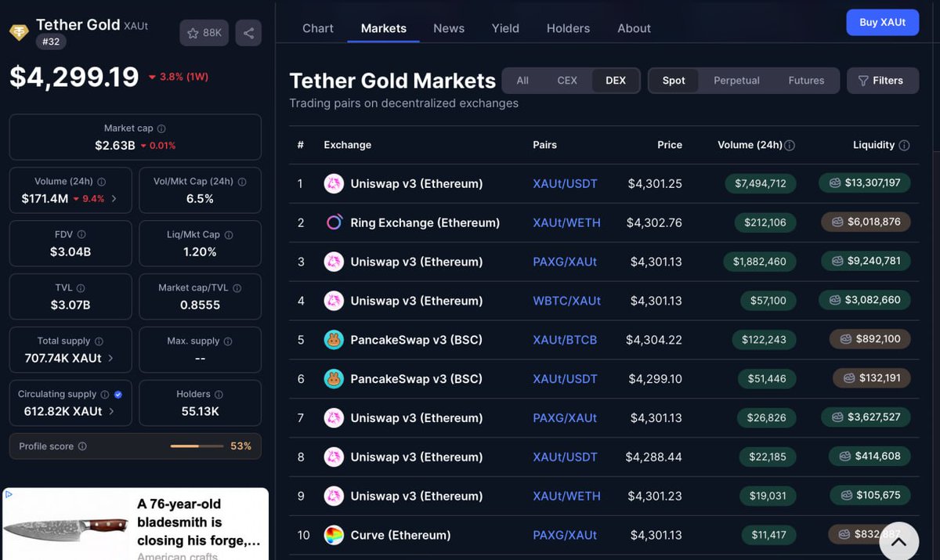Click the share icon button
This screenshot has height=560, width=940.
[x=248, y=33]
